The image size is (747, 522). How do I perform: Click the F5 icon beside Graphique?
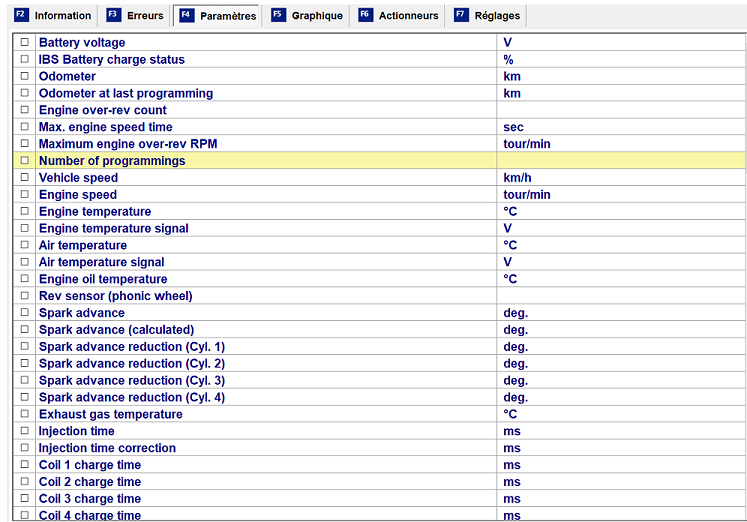point(278,15)
